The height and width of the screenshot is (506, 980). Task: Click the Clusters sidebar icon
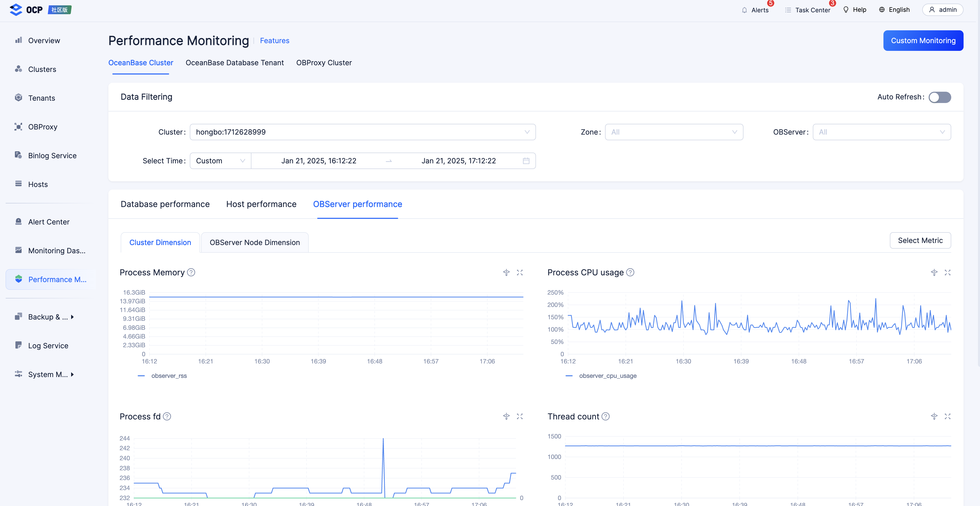pyautogui.click(x=18, y=69)
